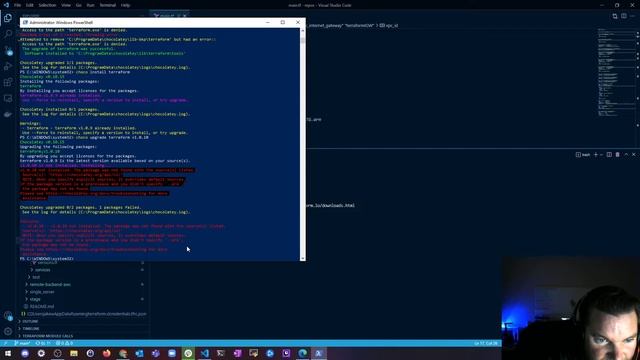Click the PowerShell prompt line at bottom
This screenshot has width=640, height=360.
click(47, 259)
